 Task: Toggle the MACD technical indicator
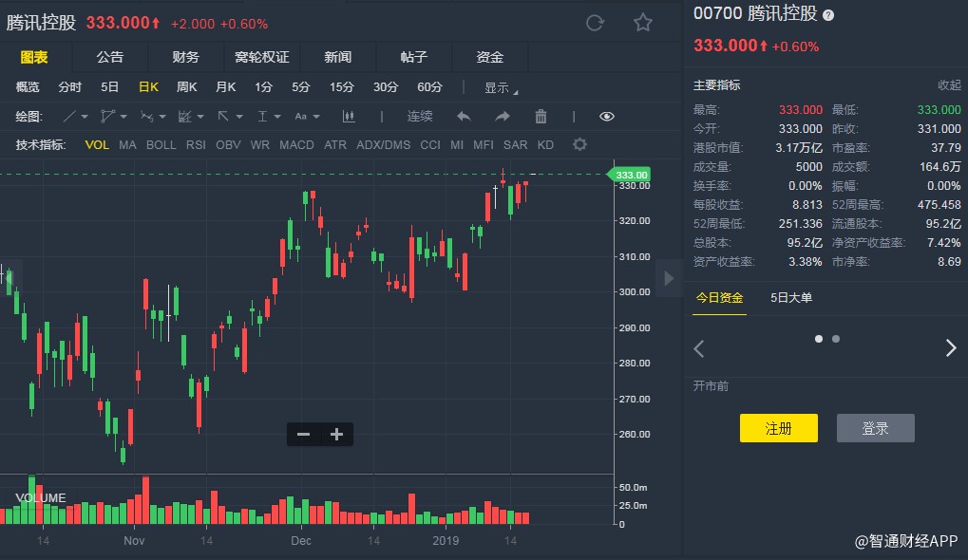[296, 145]
